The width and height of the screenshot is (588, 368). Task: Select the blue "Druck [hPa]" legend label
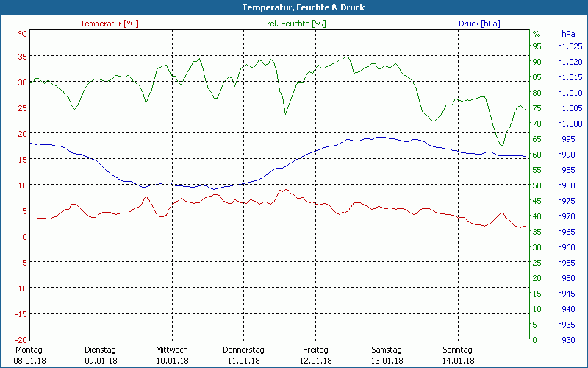pyautogui.click(x=479, y=24)
